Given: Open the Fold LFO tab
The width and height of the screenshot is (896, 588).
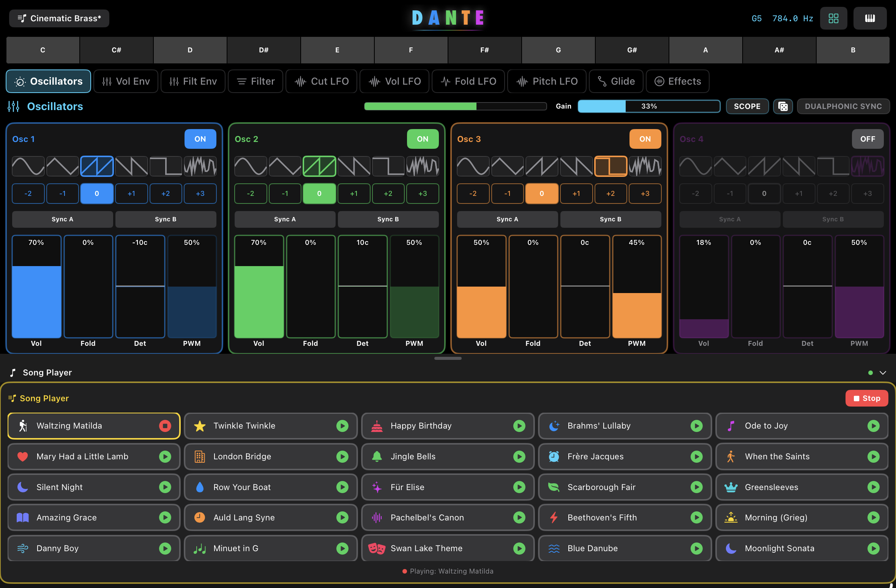Looking at the screenshot, I should click(x=468, y=81).
